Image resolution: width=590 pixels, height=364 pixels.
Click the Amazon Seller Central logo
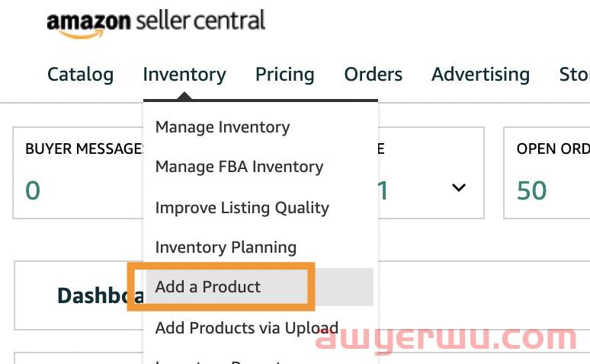coord(156,24)
